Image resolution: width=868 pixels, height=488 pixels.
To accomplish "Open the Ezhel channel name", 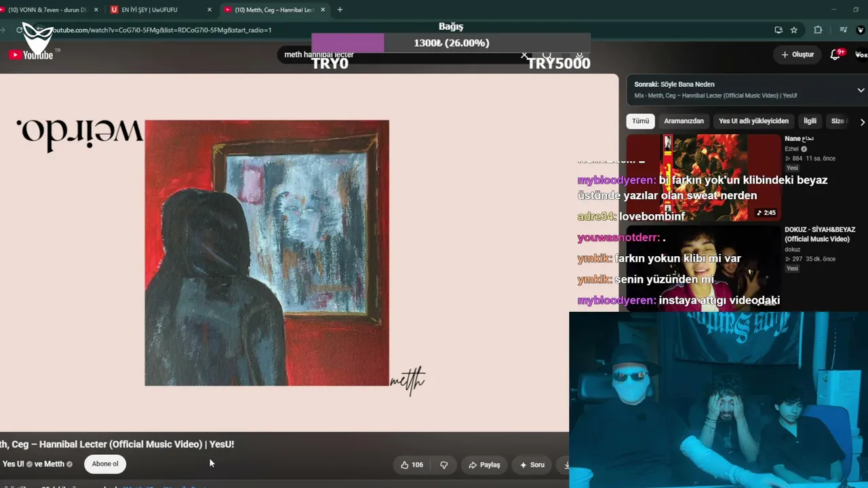I will pos(792,149).
